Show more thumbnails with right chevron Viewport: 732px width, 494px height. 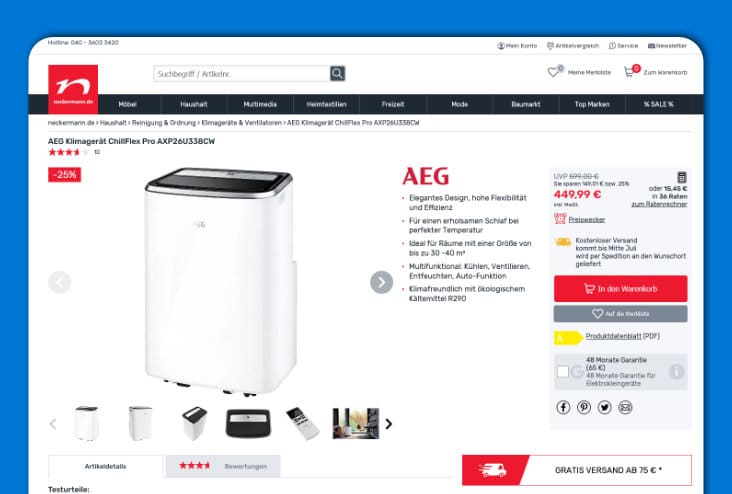point(388,423)
